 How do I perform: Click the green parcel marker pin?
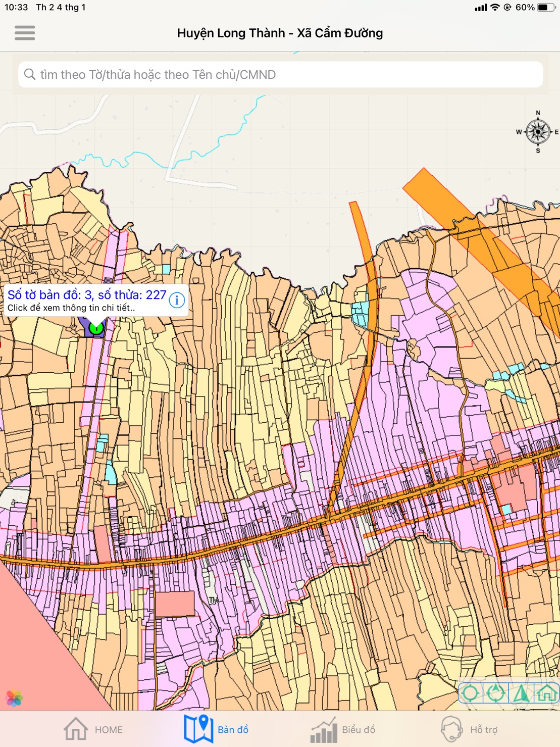coord(95,329)
